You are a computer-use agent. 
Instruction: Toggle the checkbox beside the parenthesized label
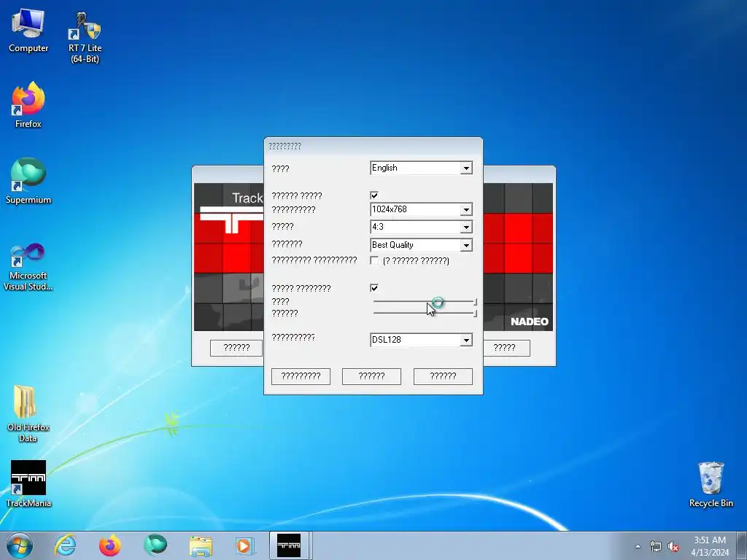pyautogui.click(x=374, y=260)
